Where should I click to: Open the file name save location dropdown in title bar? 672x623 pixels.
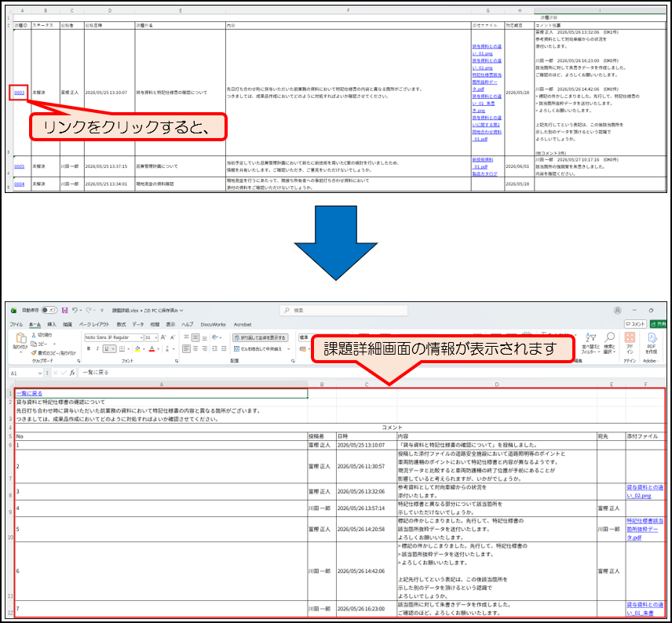(181, 310)
